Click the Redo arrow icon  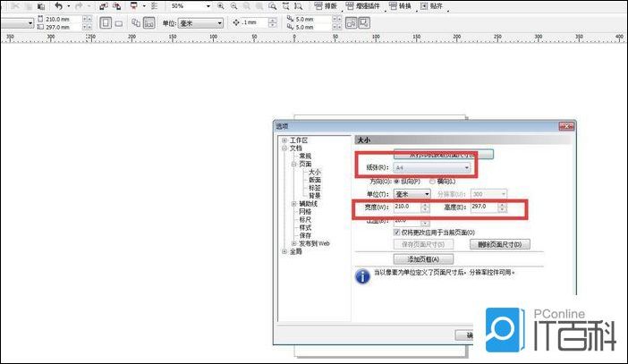pyautogui.click(x=79, y=6)
